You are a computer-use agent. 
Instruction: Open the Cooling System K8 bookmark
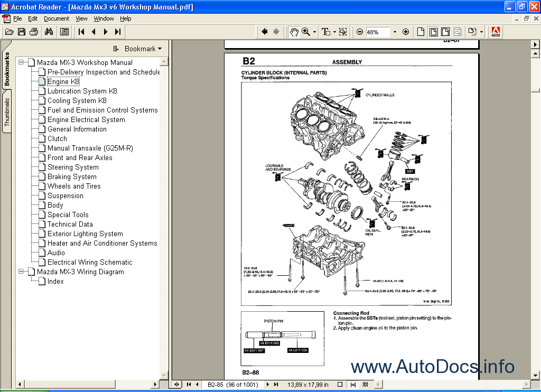click(x=77, y=100)
